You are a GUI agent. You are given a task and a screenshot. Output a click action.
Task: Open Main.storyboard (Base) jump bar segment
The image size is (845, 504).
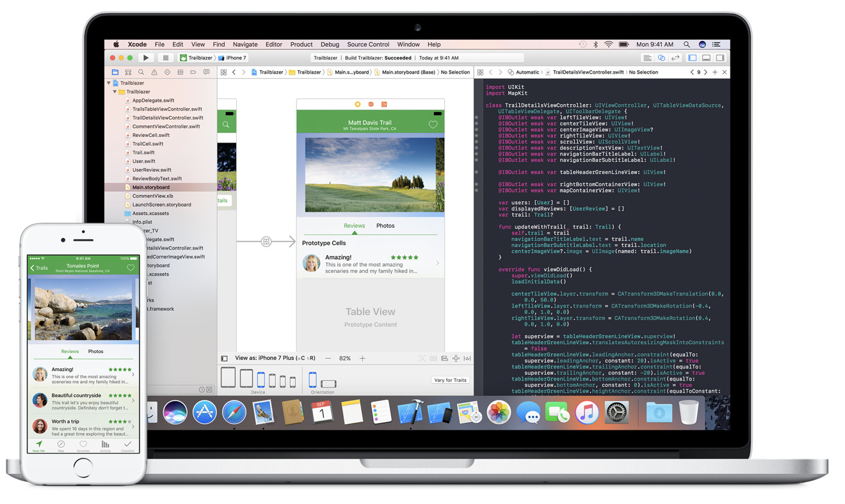(405, 72)
